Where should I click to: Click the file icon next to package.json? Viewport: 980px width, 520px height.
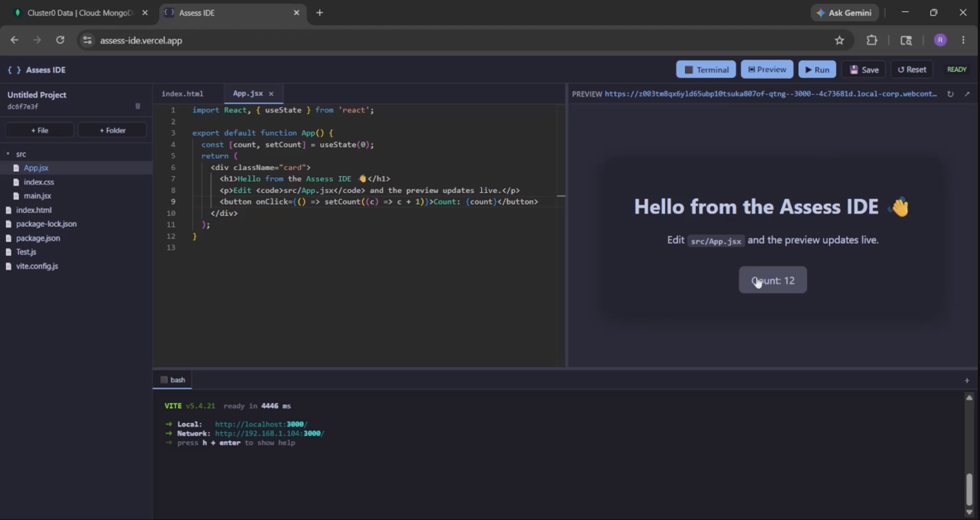8,238
